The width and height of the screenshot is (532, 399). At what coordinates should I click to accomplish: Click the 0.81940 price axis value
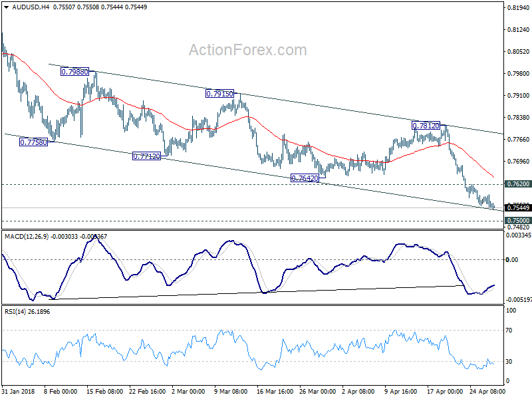pos(519,7)
